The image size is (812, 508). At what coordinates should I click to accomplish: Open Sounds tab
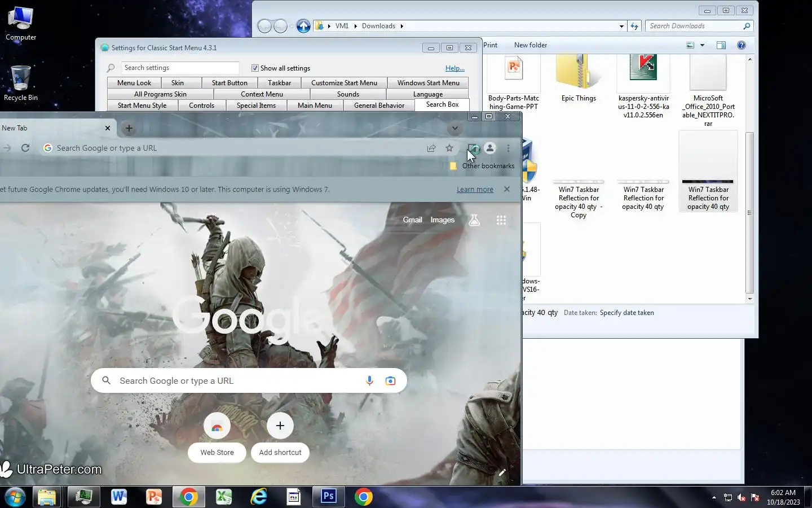click(348, 94)
